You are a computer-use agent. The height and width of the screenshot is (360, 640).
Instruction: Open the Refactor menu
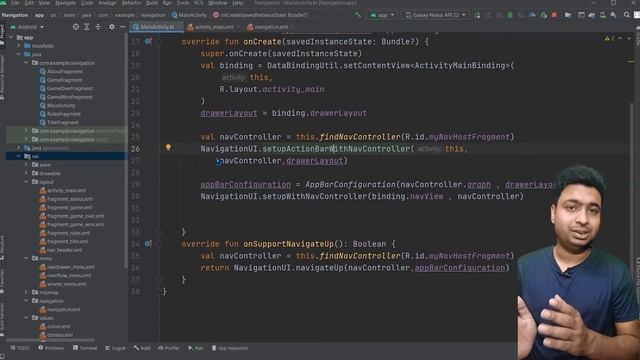pos(131,3)
